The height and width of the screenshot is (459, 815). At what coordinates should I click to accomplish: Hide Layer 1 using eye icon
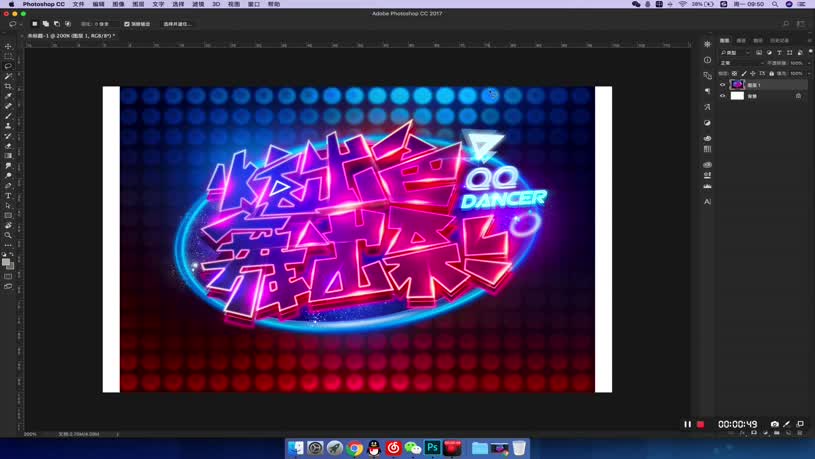coord(722,85)
